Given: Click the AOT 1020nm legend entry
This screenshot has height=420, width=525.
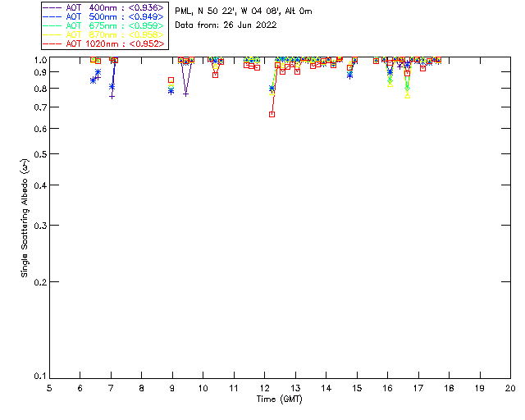Looking at the screenshot, I should [104, 43].
